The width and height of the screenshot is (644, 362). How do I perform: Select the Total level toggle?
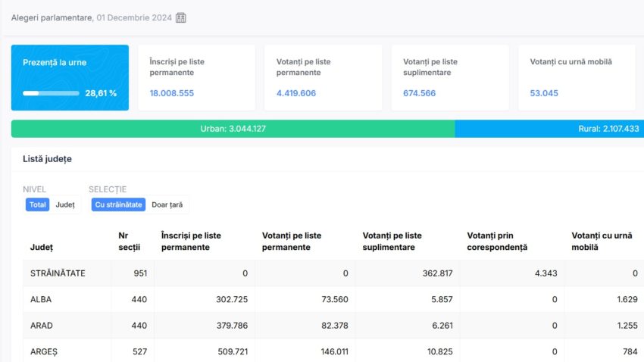point(37,204)
